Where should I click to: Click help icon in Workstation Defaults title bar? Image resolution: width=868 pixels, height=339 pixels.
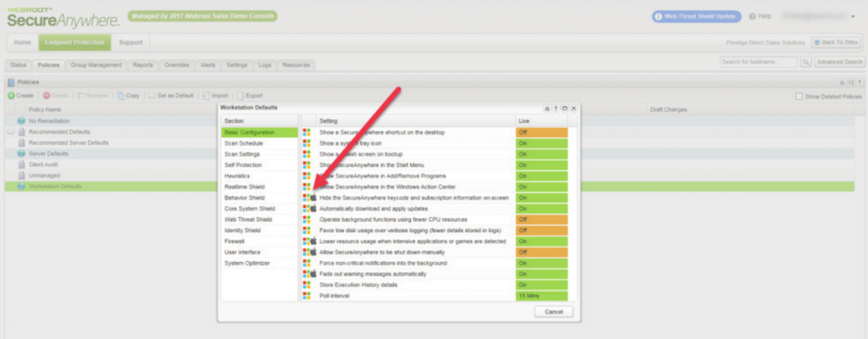(556, 108)
